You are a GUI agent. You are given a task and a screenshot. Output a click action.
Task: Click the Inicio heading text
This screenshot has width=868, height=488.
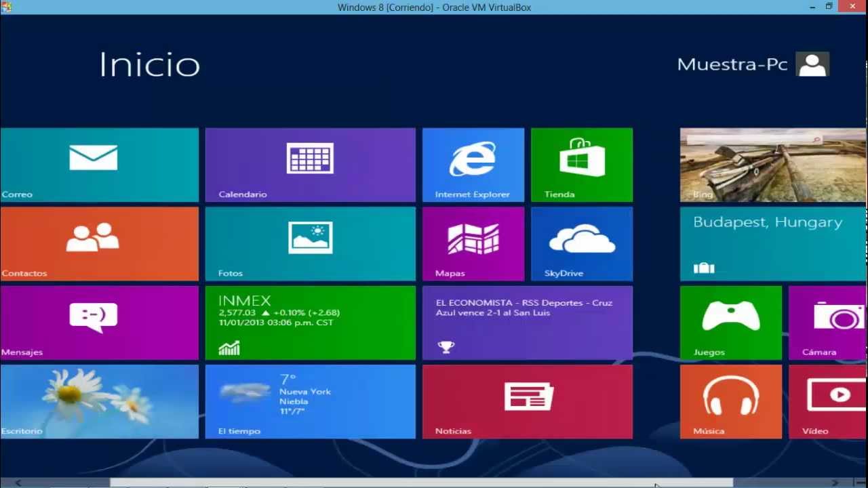coord(149,65)
